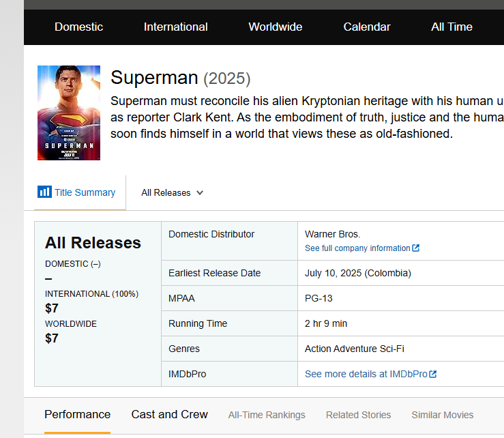The height and width of the screenshot is (438, 504).
Task: Open the All Time nav menu
Action: point(451,27)
